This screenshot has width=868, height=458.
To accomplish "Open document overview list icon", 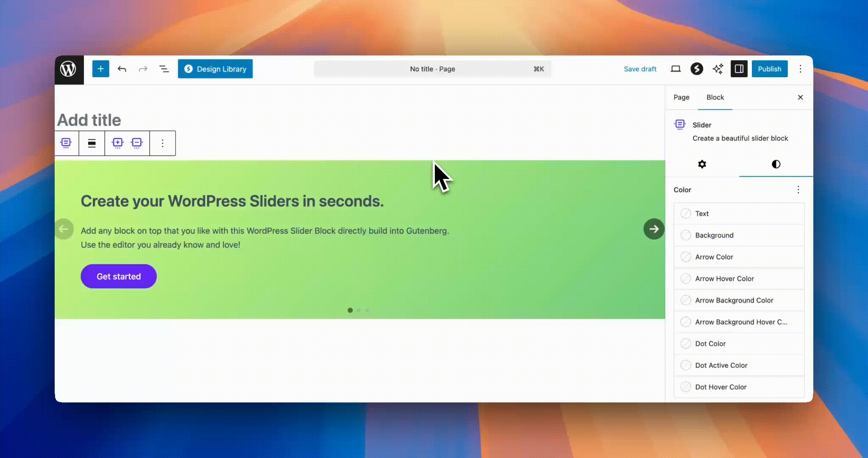I will pyautogui.click(x=164, y=69).
